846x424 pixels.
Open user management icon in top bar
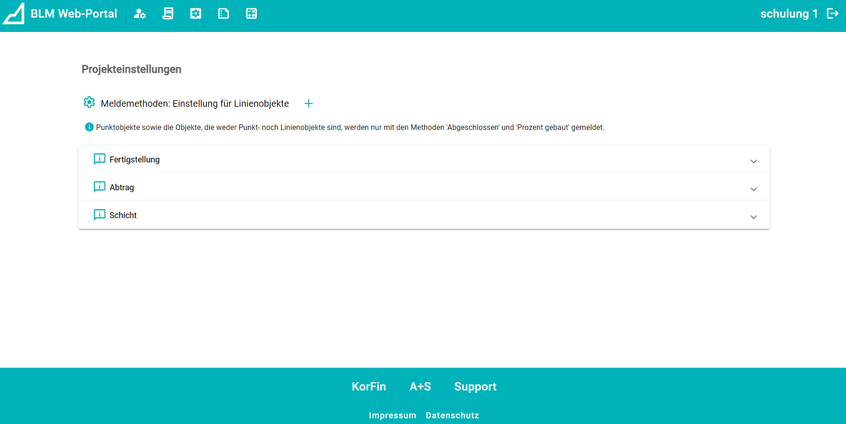point(140,14)
